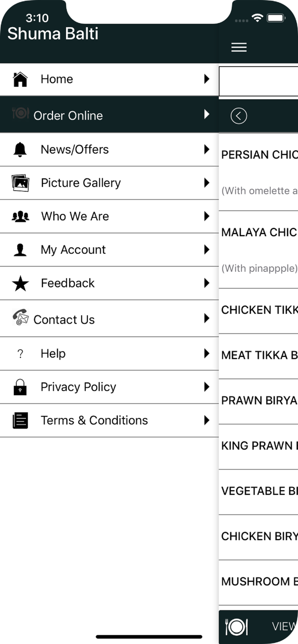Open the Who We Are page
298x644 pixels.
pos(75,216)
